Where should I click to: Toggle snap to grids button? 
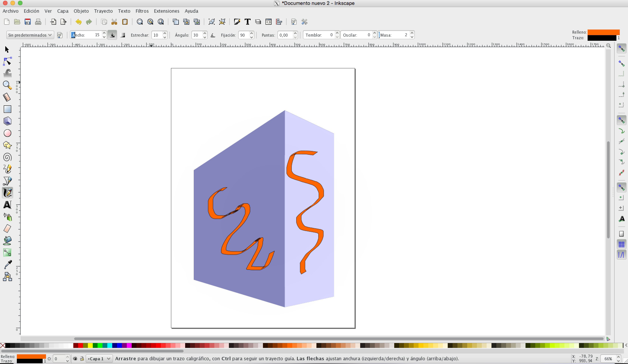tap(621, 244)
